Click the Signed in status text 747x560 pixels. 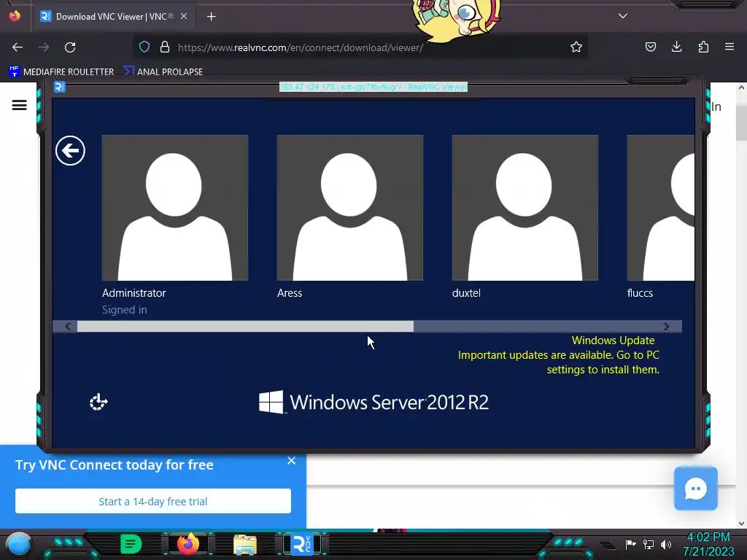(124, 309)
